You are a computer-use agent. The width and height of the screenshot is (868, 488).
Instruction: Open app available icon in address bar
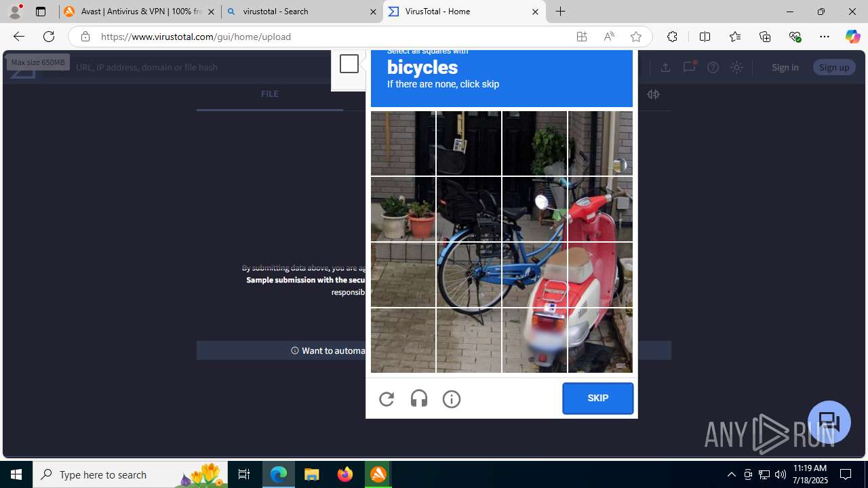pyautogui.click(x=582, y=37)
